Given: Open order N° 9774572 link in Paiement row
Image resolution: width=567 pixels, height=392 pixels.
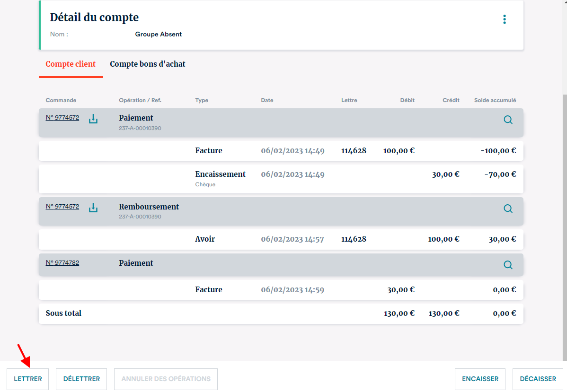Looking at the screenshot, I should tap(62, 118).
